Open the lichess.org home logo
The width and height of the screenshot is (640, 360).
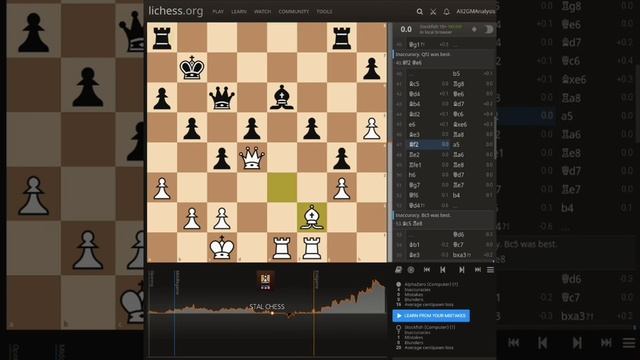176,11
